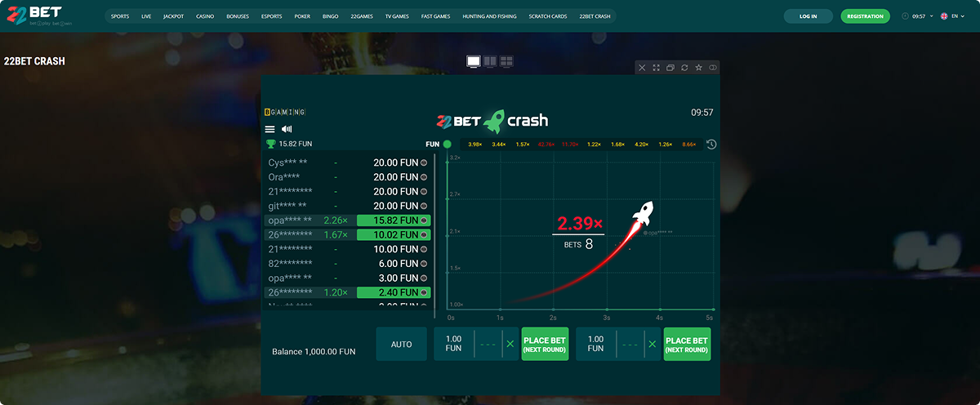Place bet in second bet panel
The width and height of the screenshot is (980, 405).
687,344
